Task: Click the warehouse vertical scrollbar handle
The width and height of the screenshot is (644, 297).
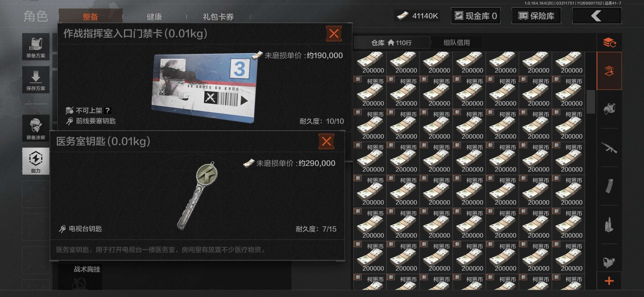Action: click(591, 102)
